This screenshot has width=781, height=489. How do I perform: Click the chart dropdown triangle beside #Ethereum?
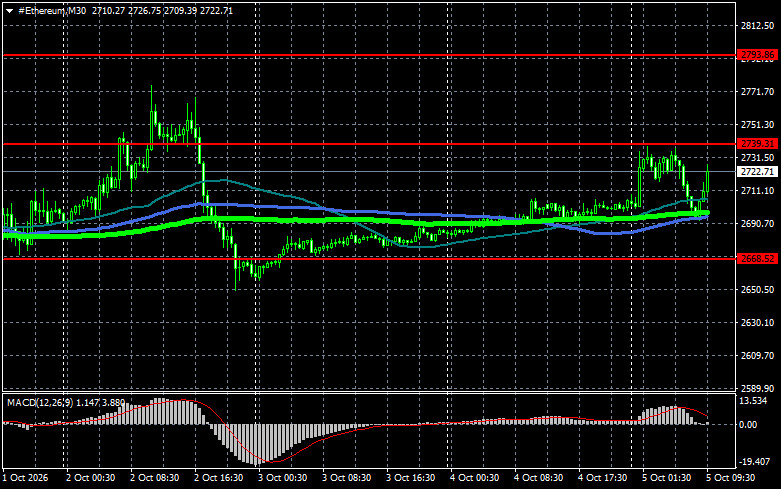click(x=9, y=11)
